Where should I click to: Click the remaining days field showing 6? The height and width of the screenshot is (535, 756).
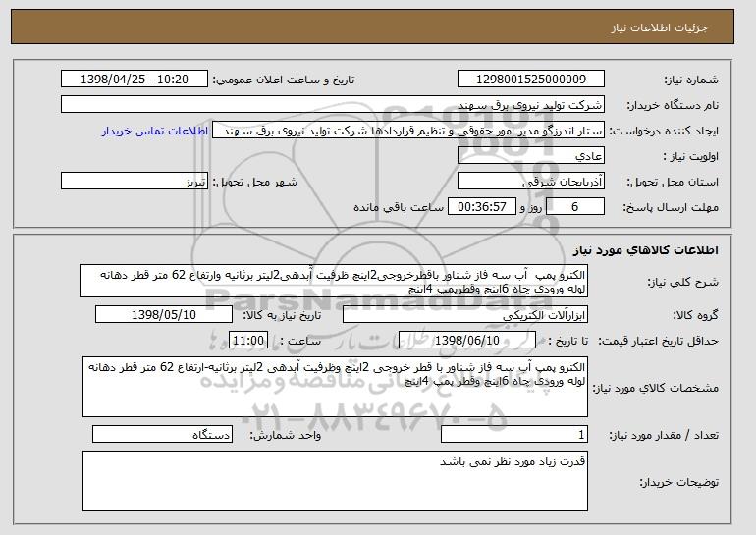click(x=575, y=207)
